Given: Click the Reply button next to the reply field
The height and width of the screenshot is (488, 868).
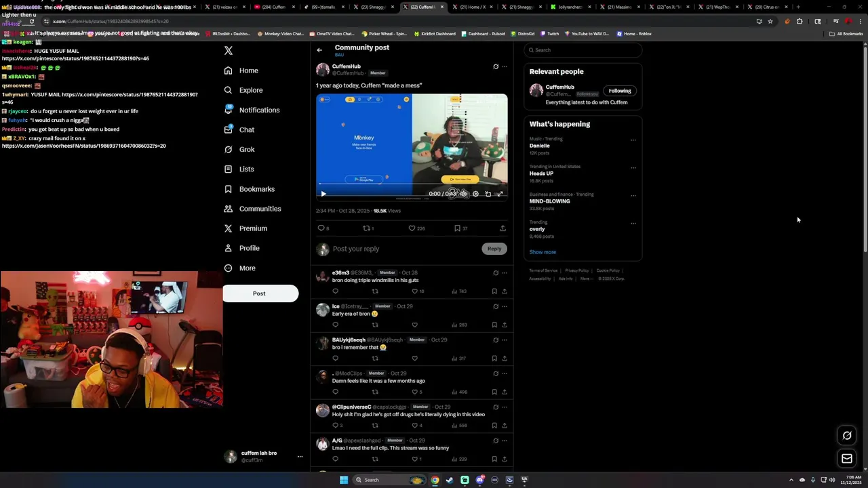Looking at the screenshot, I should click(x=494, y=249).
